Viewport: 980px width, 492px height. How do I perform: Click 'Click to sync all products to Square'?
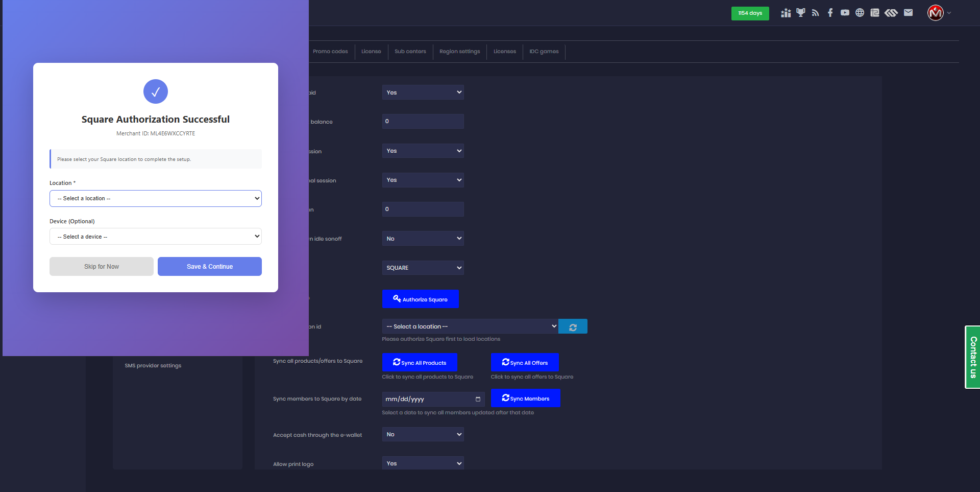(x=428, y=377)
